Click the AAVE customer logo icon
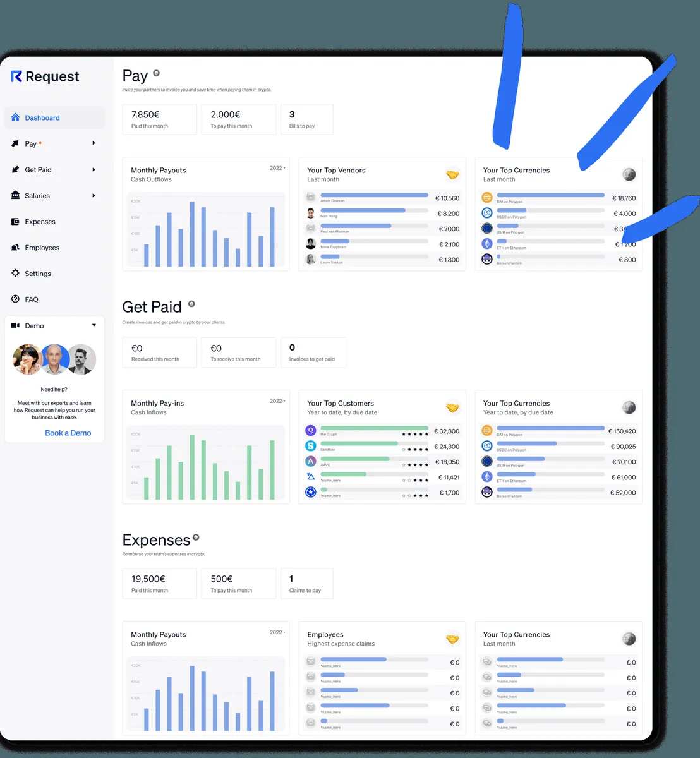Image resolution: width=700 pixels, height=758 pixels. tap(310, 462)
